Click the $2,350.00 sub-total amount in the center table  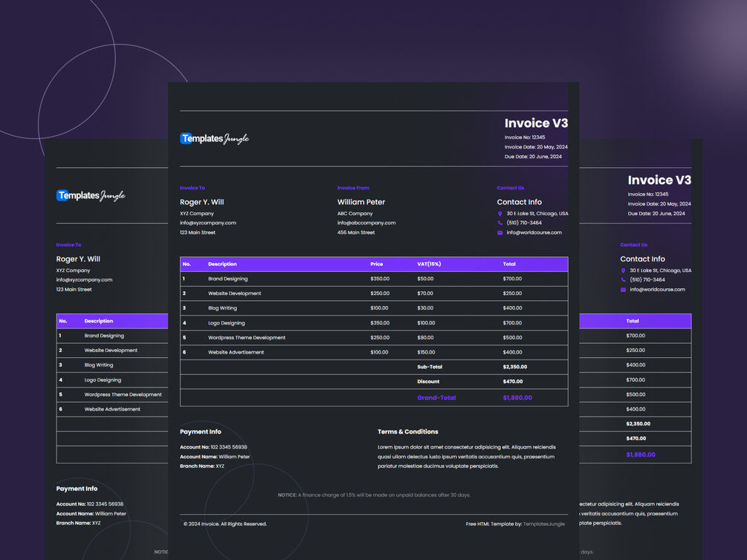(x=514, y=367)
